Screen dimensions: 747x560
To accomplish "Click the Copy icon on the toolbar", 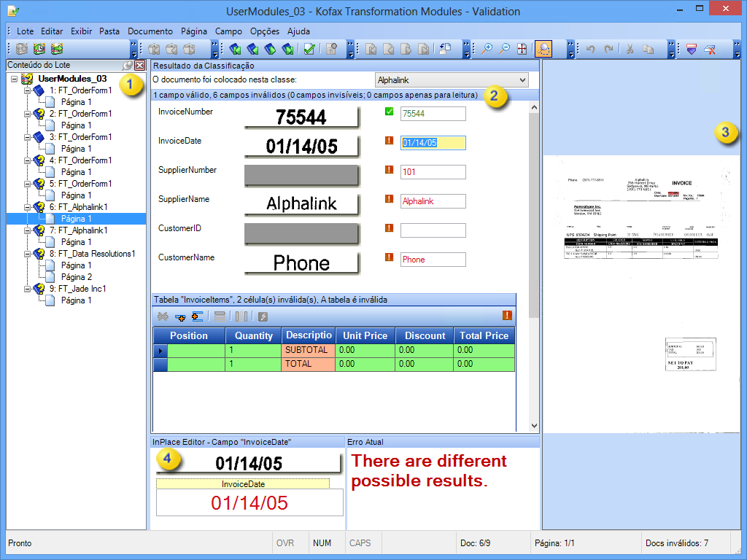I will (648, 49).
